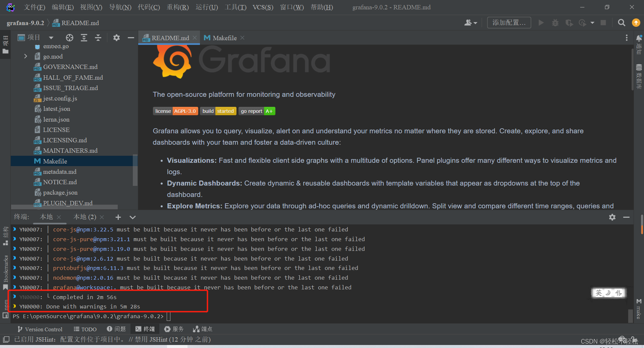The height and width of the screenshot is (348, 644).
Task: Click grafana-9.0.2 breadcrumb
Action: point(25,23)
